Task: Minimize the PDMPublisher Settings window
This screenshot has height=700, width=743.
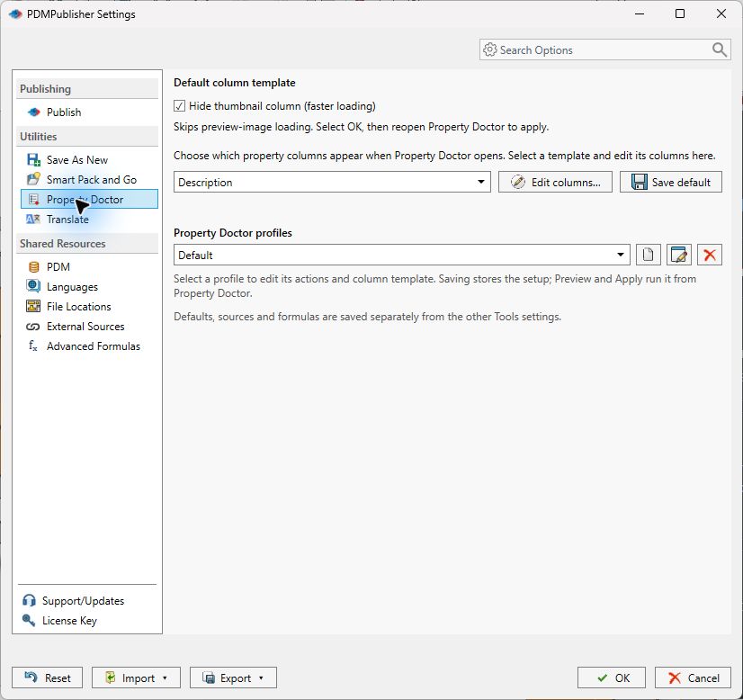Action: pyautogui.click(x=640, y=13)
